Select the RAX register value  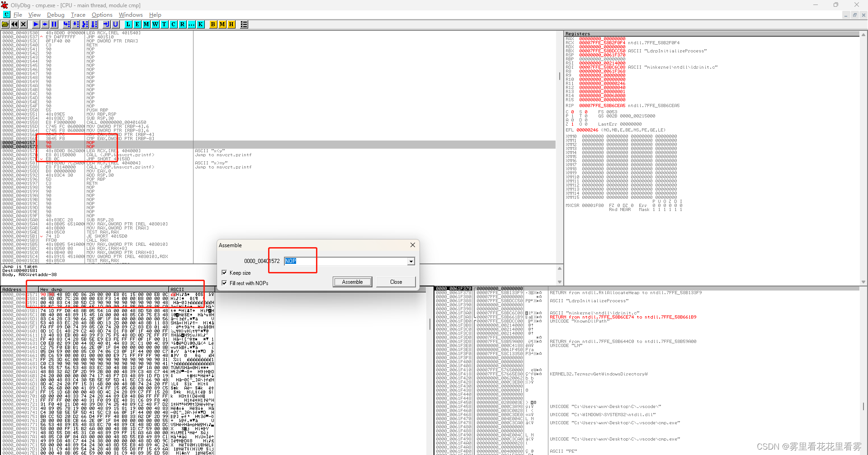602,39
